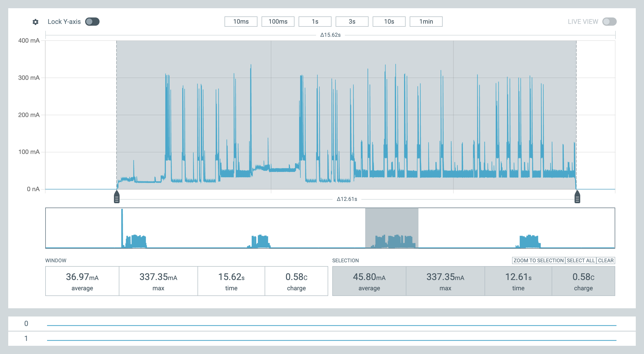Click SELECT ALL button
The image size is (644, 354).
(581, 260)
